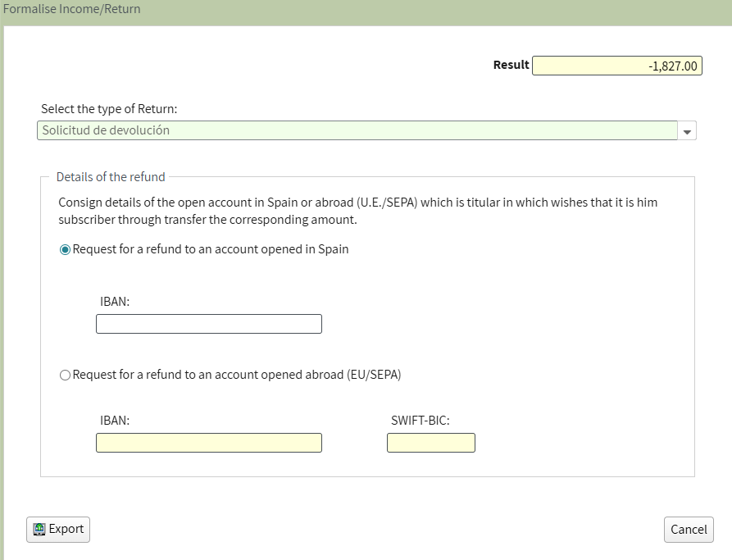Expand the return type dropdown arrow
Screen dimensions: 732x560
click(688, 131)
